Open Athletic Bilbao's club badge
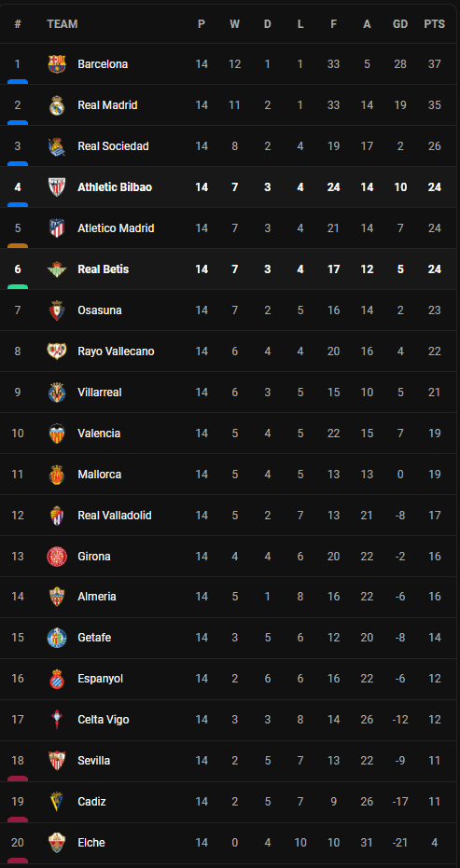The height and width of the screenshot is (868, 460). [x=57, y=187]
